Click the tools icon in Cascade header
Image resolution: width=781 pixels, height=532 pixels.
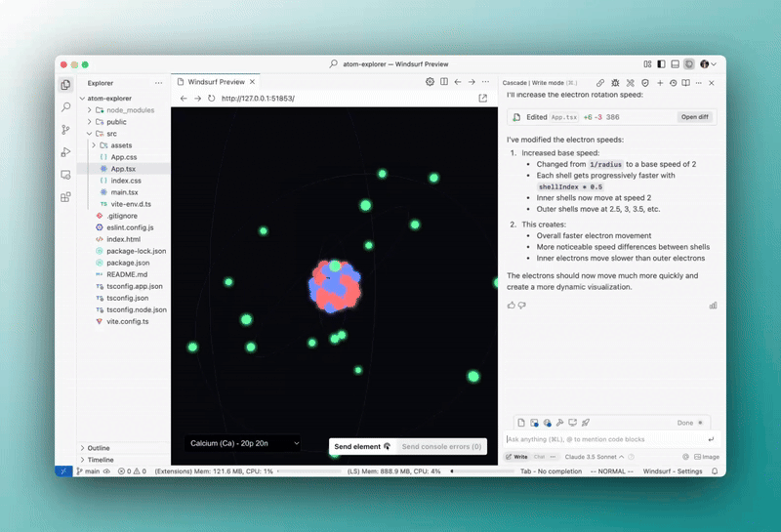[630, 83]
